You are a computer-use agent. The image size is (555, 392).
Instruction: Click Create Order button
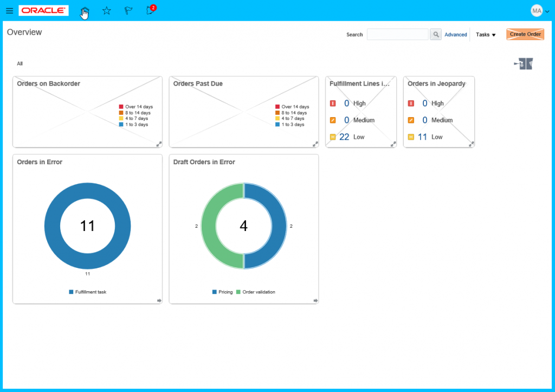click(x=525, y=34)
